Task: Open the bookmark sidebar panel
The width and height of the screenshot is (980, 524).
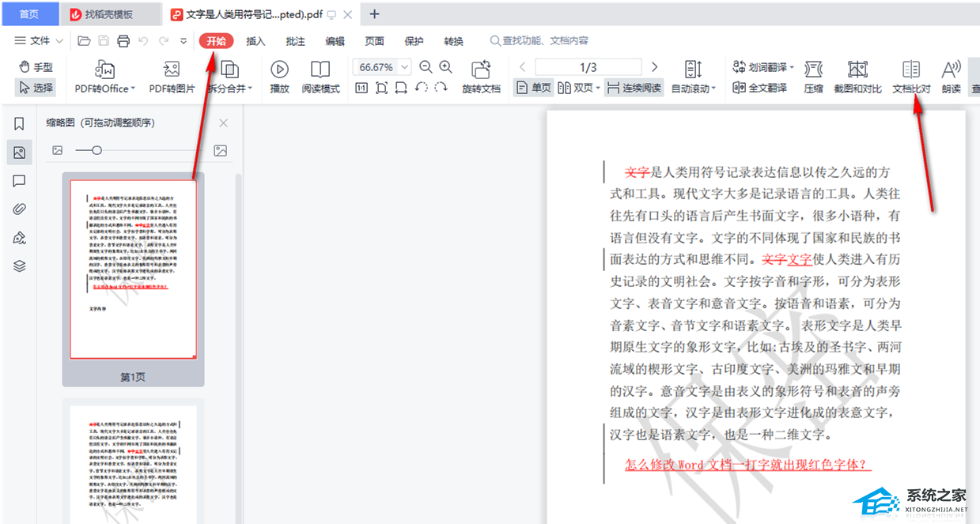Action: [x=19, y=123]
